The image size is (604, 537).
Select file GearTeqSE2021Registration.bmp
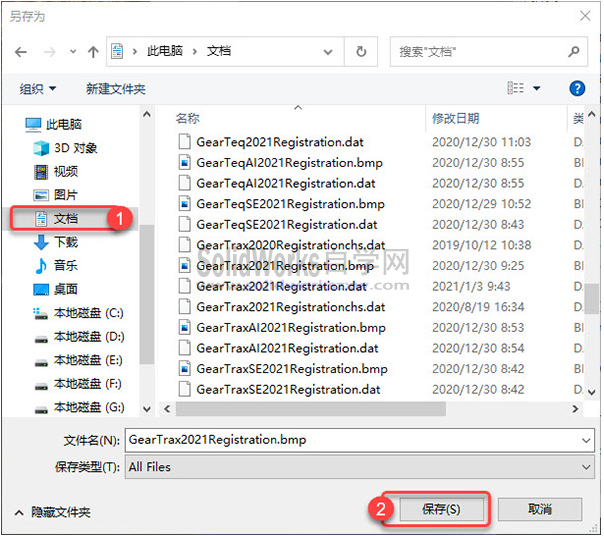[290, 204]
